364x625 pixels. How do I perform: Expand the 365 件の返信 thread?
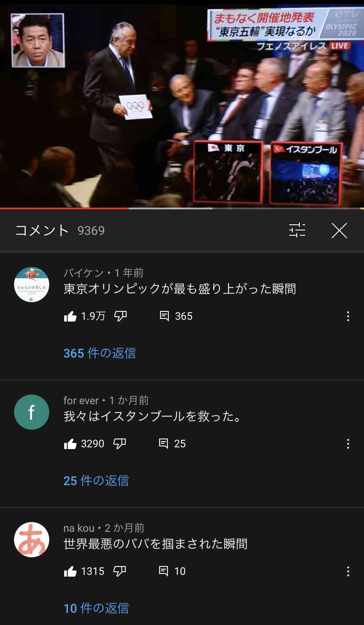(100, 353)
